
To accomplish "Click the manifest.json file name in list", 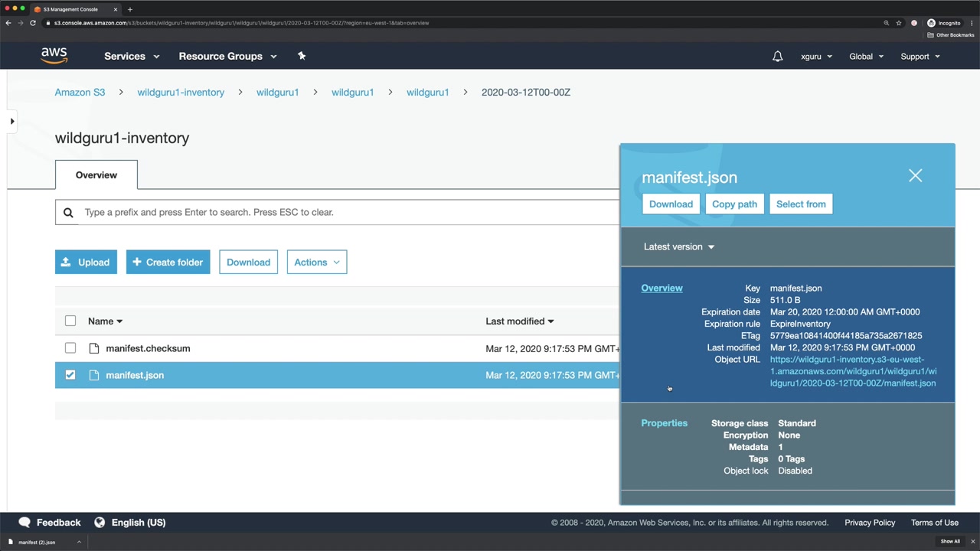I will [135, 375].
